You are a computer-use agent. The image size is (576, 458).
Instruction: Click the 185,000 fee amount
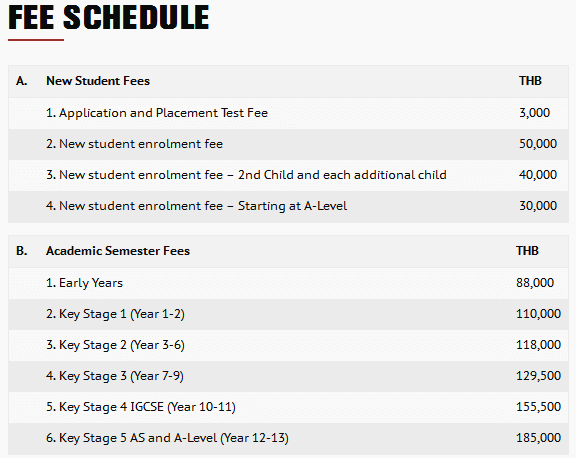point(539,438)
